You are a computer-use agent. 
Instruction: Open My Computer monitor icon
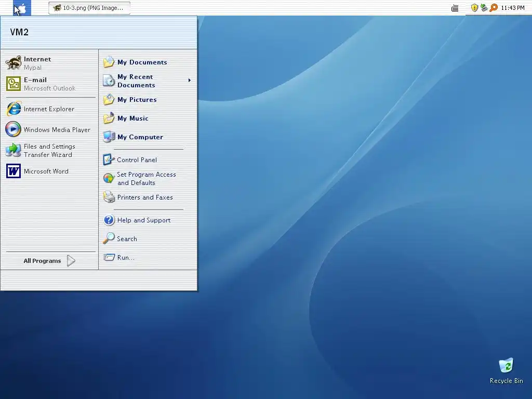[x=109, y=137]
